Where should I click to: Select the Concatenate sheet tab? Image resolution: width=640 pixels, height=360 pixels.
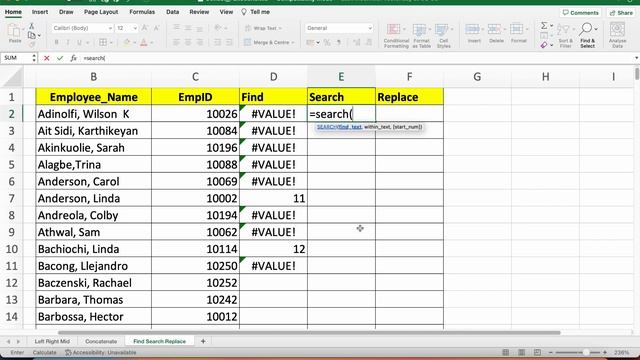[x=101, y=341]
